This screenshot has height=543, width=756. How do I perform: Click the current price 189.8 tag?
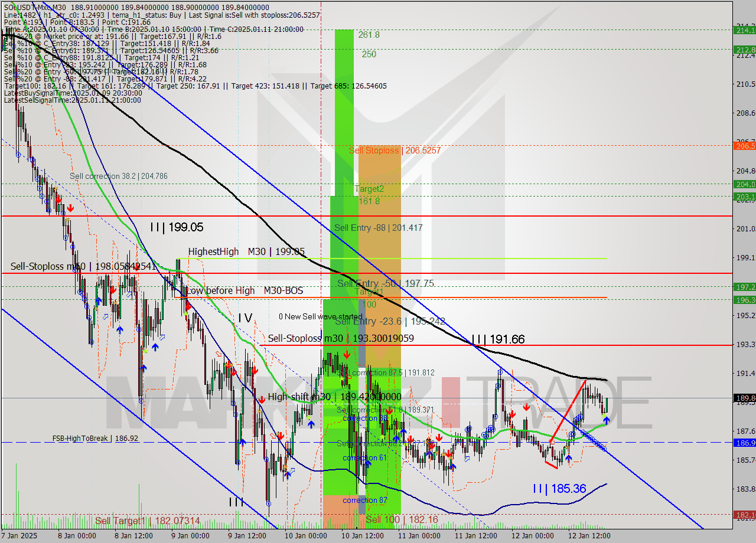click(745, 398)
